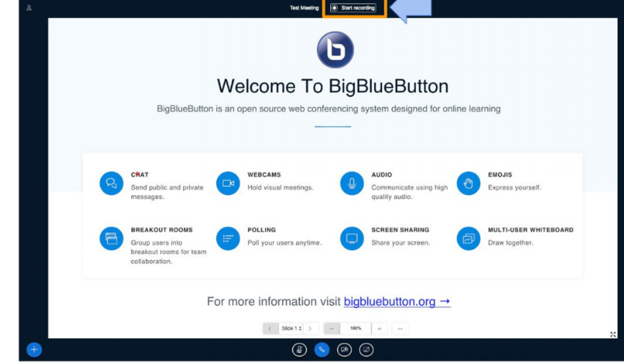This screenshot has width=624, height=364.
Task: Visit bigbluebutton.org link
Action: point(390,302)
